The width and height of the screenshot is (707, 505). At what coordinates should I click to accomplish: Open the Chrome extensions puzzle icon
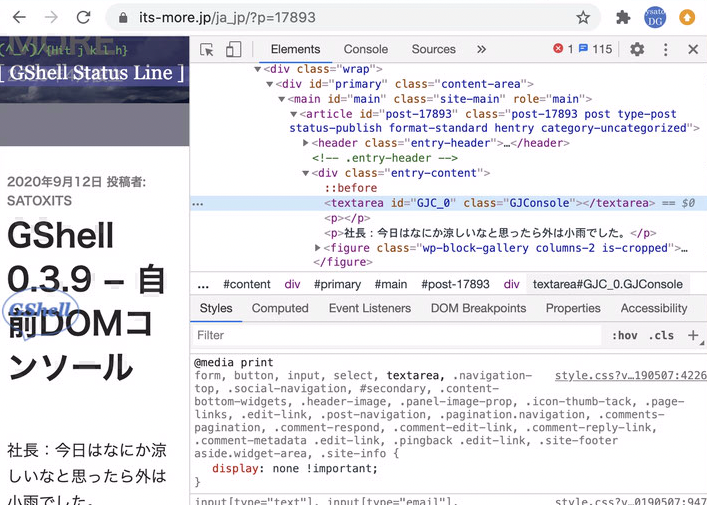click(623, 17)
